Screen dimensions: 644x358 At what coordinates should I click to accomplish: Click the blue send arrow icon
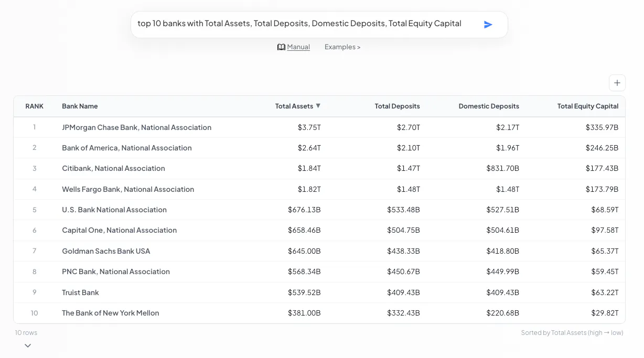[488, 25]
